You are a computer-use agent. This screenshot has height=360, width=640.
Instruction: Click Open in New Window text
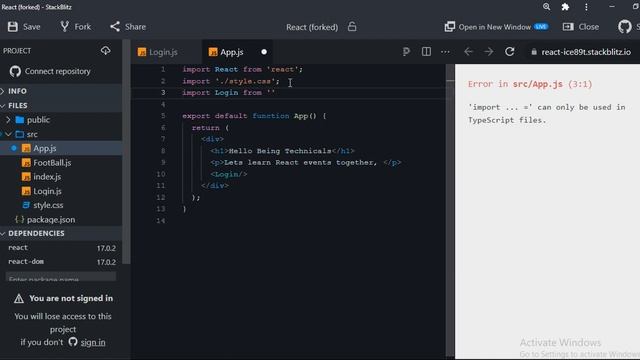[x=495, y=27]
